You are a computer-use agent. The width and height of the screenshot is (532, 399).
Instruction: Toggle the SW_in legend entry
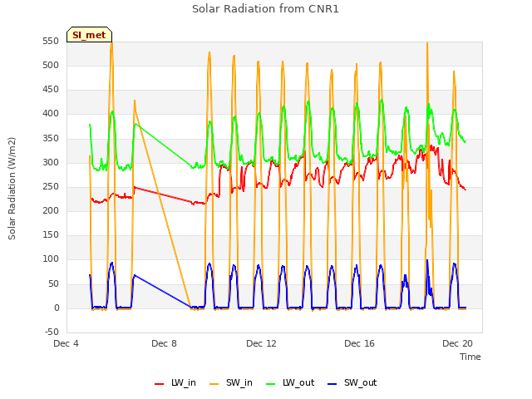point(231,382)
